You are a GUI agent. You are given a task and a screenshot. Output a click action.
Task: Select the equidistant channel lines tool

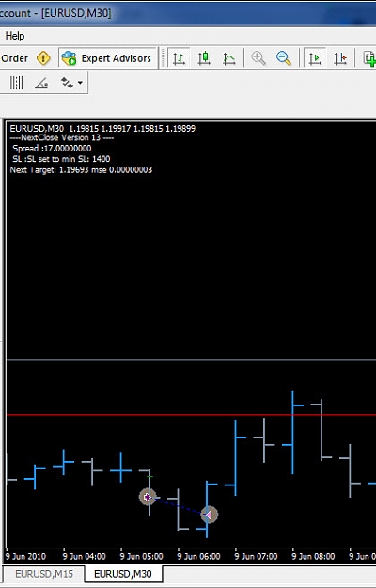tap(17, 83)
